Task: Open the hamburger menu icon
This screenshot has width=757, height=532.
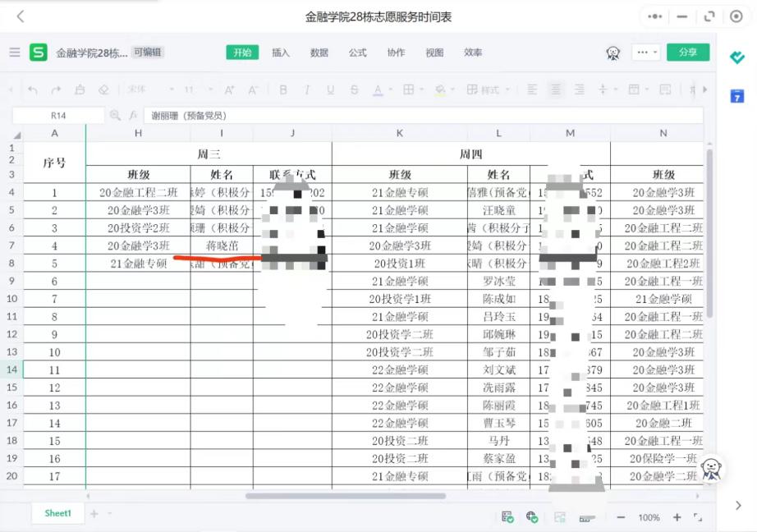Action: click(x=15, y=53)
